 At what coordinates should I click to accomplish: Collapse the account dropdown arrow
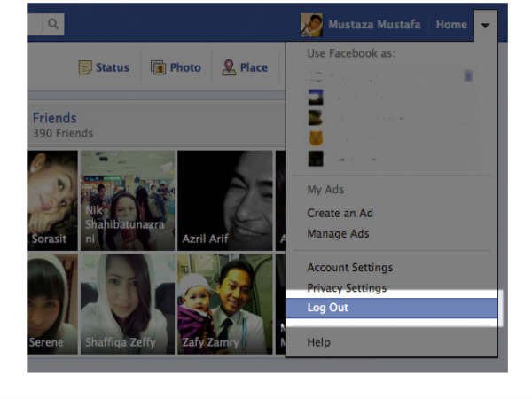pyautogui.click(x=485, y=25)
